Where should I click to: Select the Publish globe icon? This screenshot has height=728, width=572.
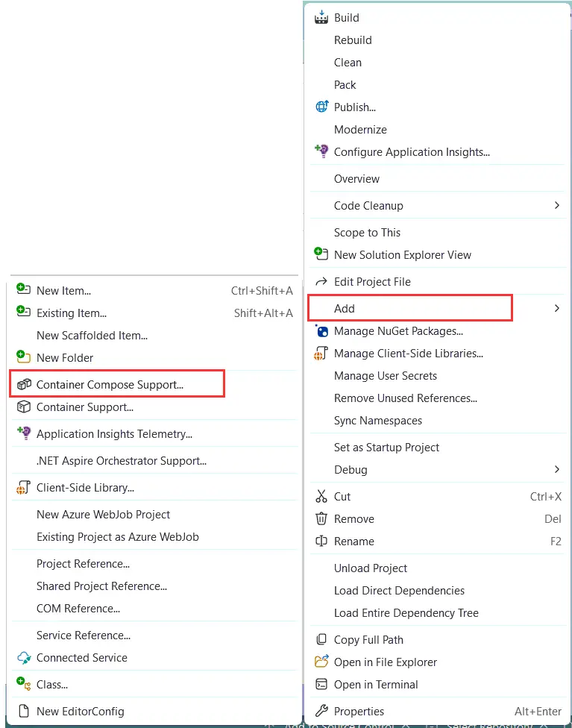[x=321, y=107]
